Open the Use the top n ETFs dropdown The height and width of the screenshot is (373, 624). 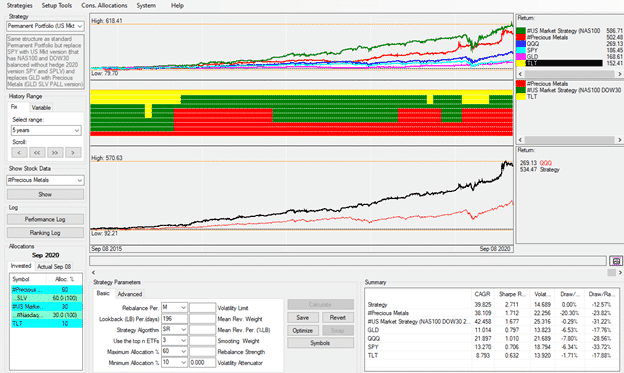point(174,341)
